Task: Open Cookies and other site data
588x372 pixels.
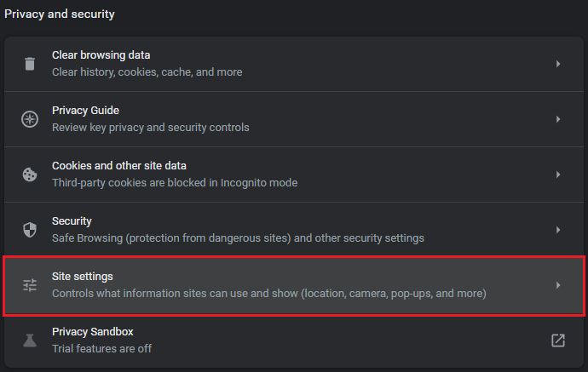Action: (294, 175)
